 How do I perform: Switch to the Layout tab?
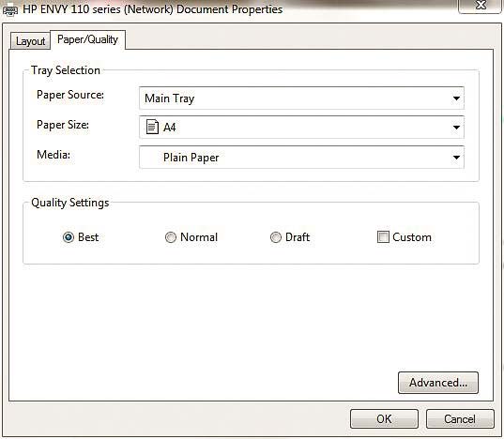click(x=31, y=41)
